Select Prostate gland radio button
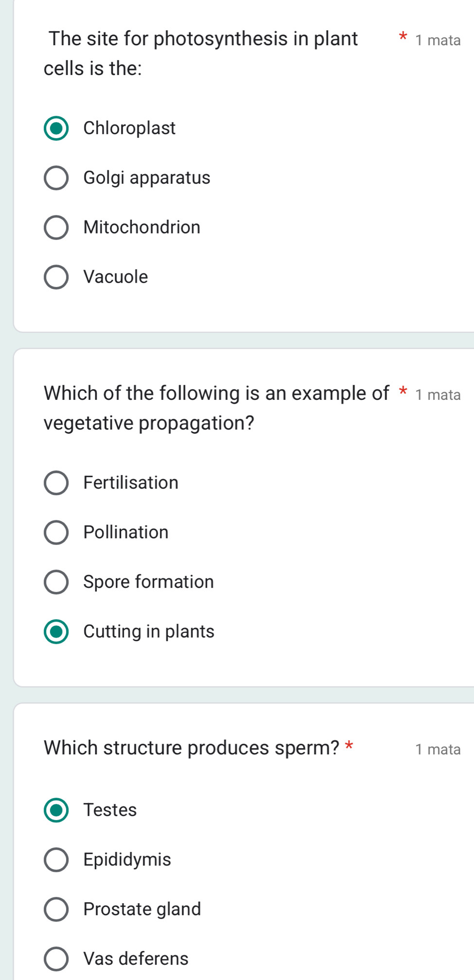The width and height of the screenshot is (474, 980). pos(56,909)
